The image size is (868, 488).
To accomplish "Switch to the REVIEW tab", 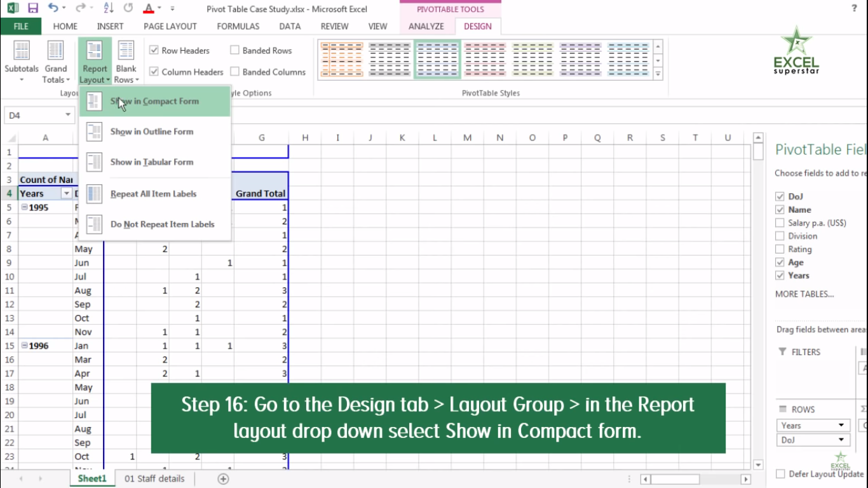I will tap(334, 26).
